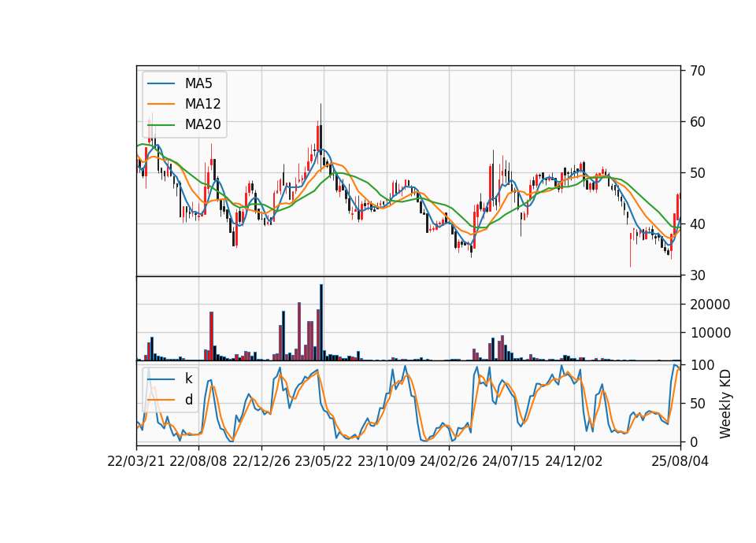Click the blue MA5 legend line sample

161,83
